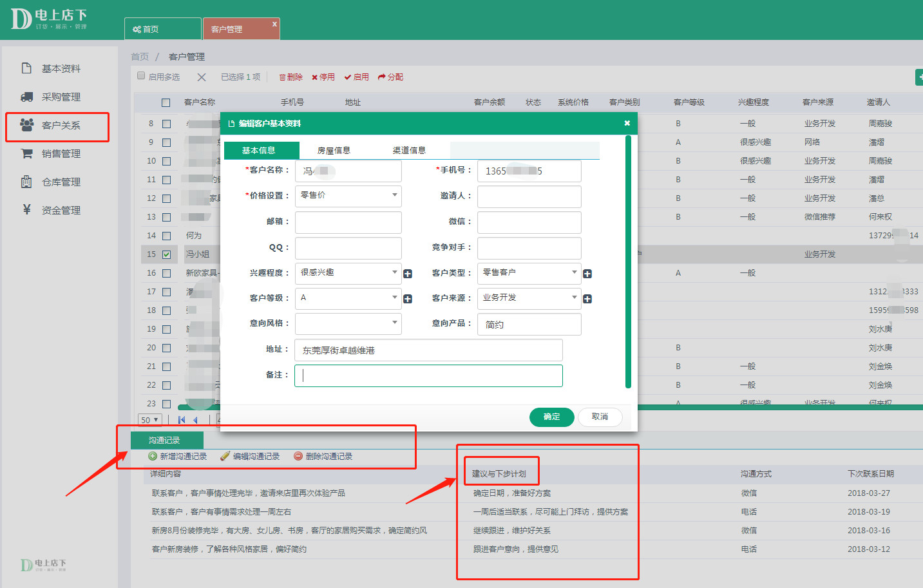Click the plus icon beside 客户来源 dropdown

(587, 299)
